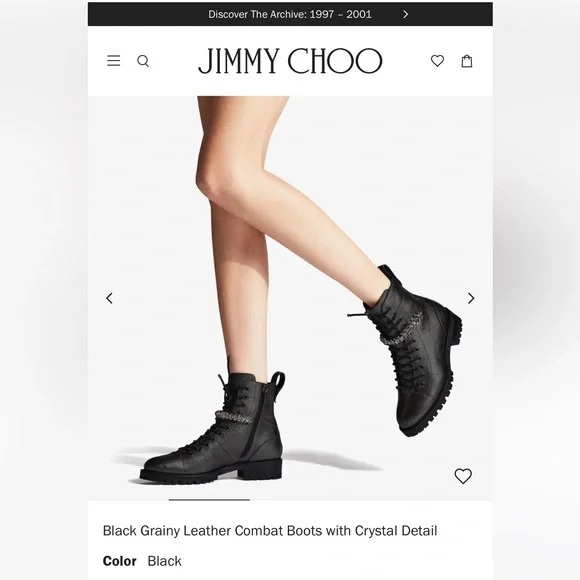Image resolution: width=580 pixels, height=580 pixels.
Task: Select the product title text
Action: 270,531
